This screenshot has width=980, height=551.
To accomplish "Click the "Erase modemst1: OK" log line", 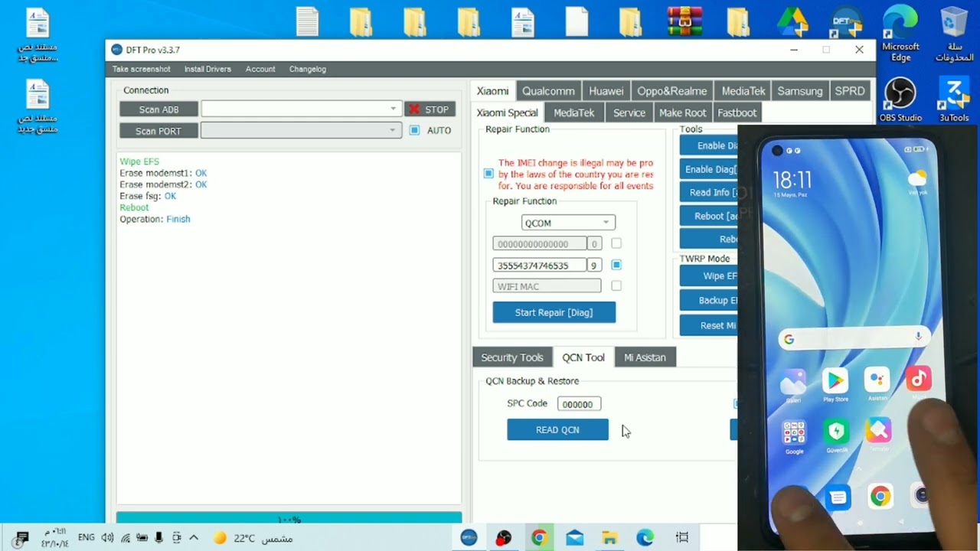I will click(x=163, y=173).
